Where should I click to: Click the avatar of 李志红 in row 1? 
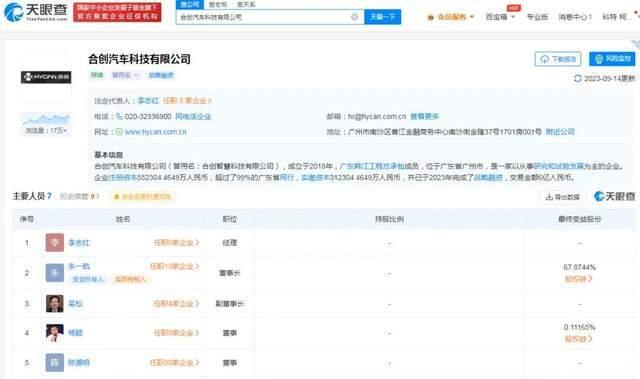pos(55,242)
